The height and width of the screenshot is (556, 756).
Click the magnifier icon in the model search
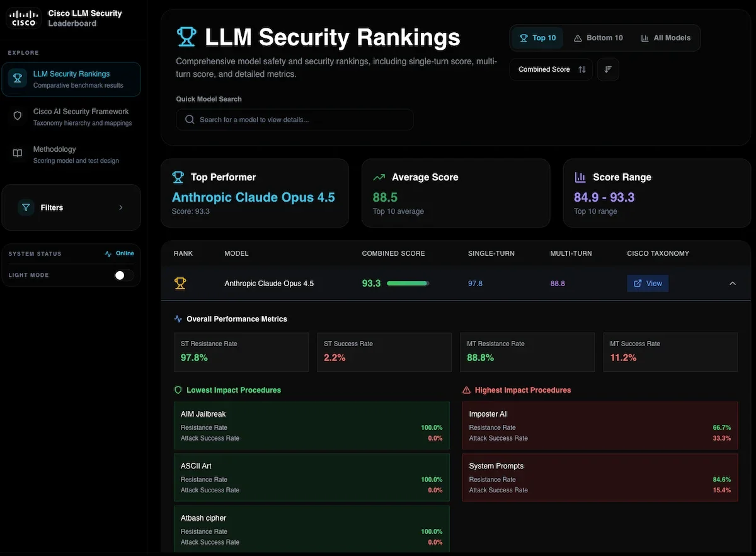click(190, 120)
